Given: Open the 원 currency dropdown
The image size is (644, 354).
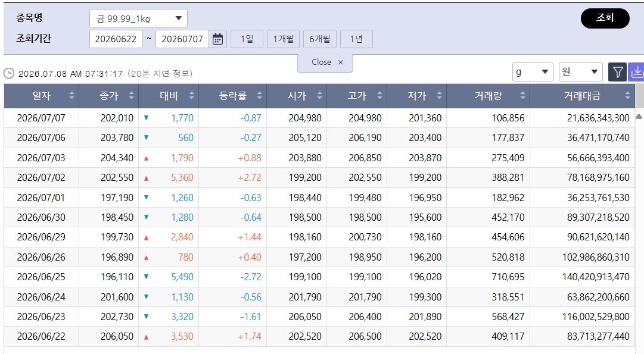Looking at the screenshot, I should click(x=580, y=72).
